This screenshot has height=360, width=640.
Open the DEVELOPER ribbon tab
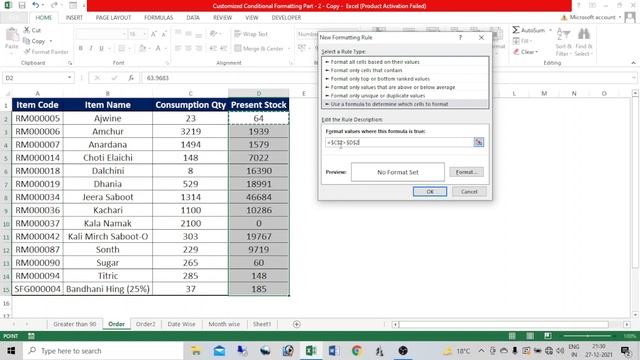tap(286, 18)
